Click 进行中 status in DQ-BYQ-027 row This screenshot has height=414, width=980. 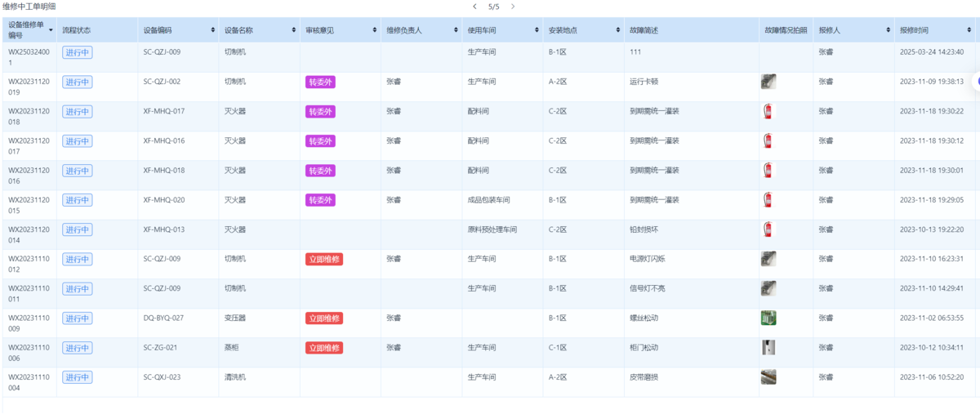tap(78, 318)
